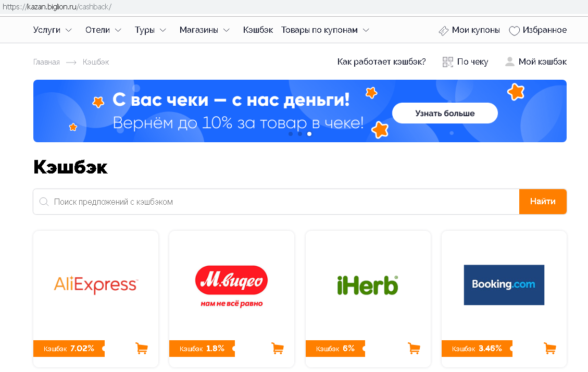Viewport: 588px width, 372px height.
Task: Click the Узнать больше banner button
Action: point(445,113)
